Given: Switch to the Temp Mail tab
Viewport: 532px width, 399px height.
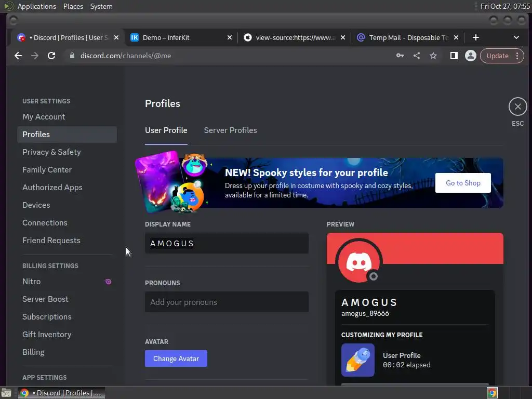Looking at the screenshot, I should [407, 37].
